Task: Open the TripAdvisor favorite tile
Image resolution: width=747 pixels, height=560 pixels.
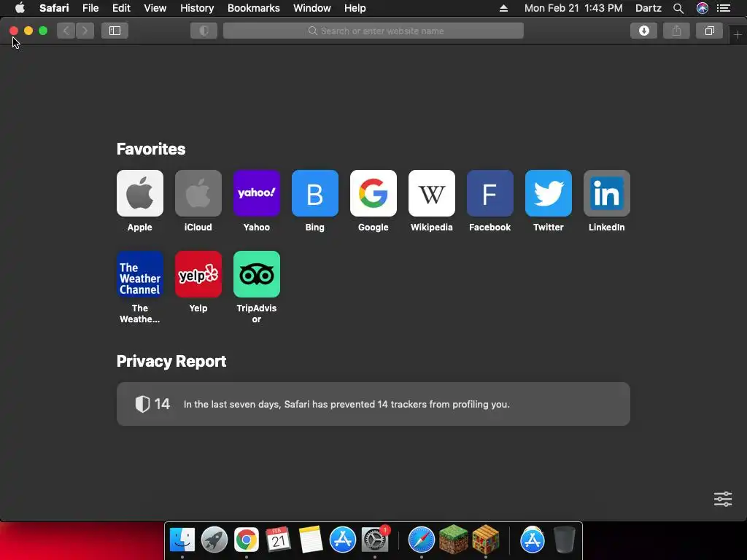Action: click(x=257, y=274)
